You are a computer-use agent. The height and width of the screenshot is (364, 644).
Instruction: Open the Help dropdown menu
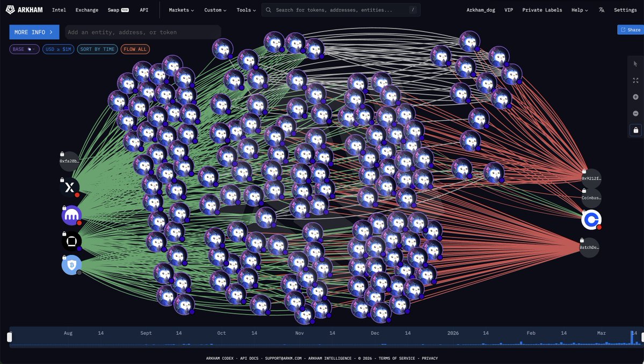pyautogui.click(x=580, y=10)
